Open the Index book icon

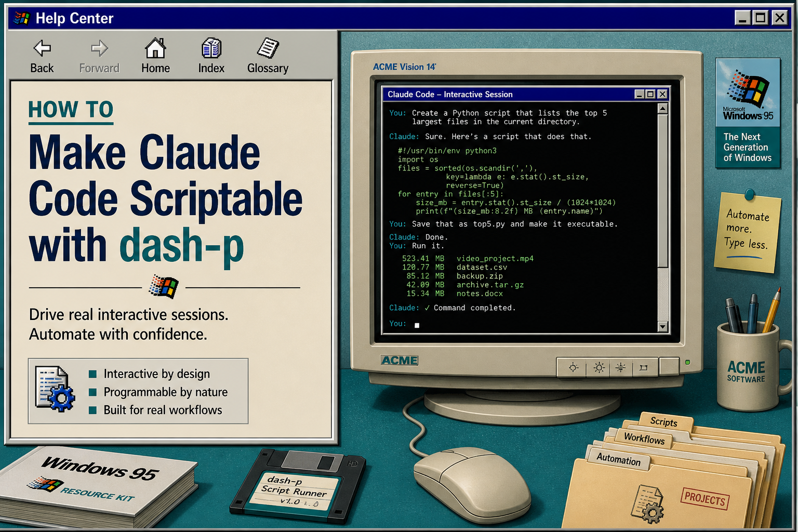(211, 48)
